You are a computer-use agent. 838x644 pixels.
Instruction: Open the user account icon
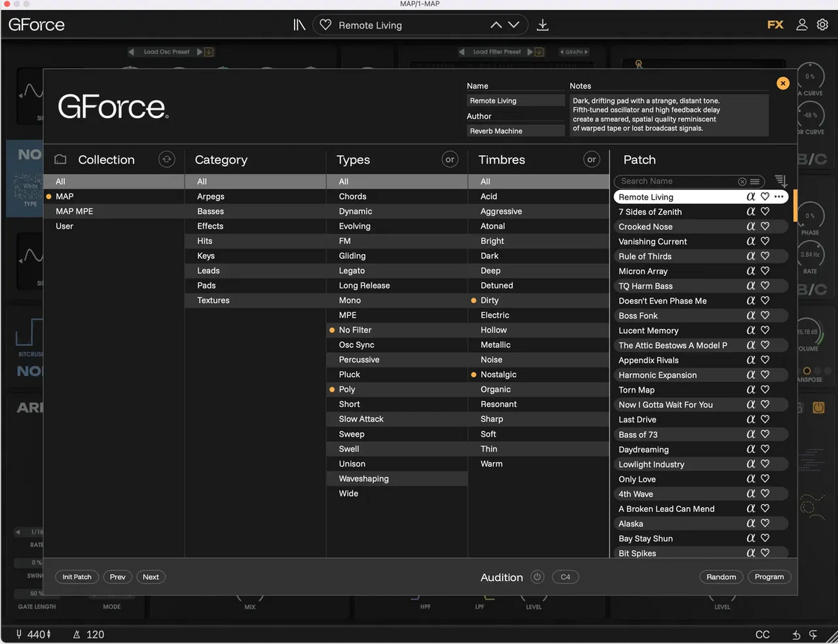[x=802, y=24]
